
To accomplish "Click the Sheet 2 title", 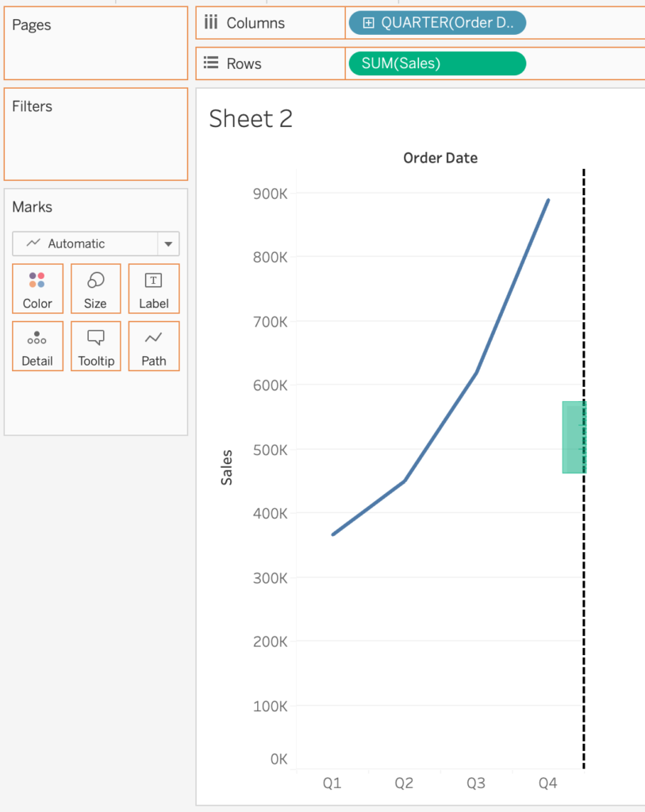I will [251, 119].
